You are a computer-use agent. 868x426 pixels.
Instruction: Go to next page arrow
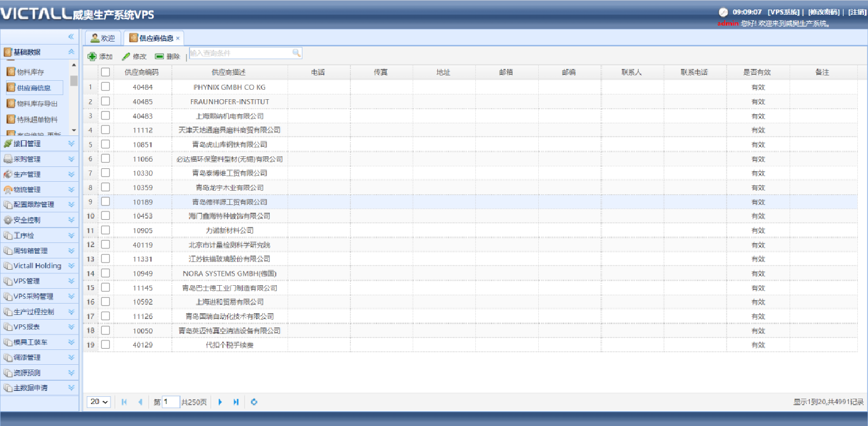220,402
